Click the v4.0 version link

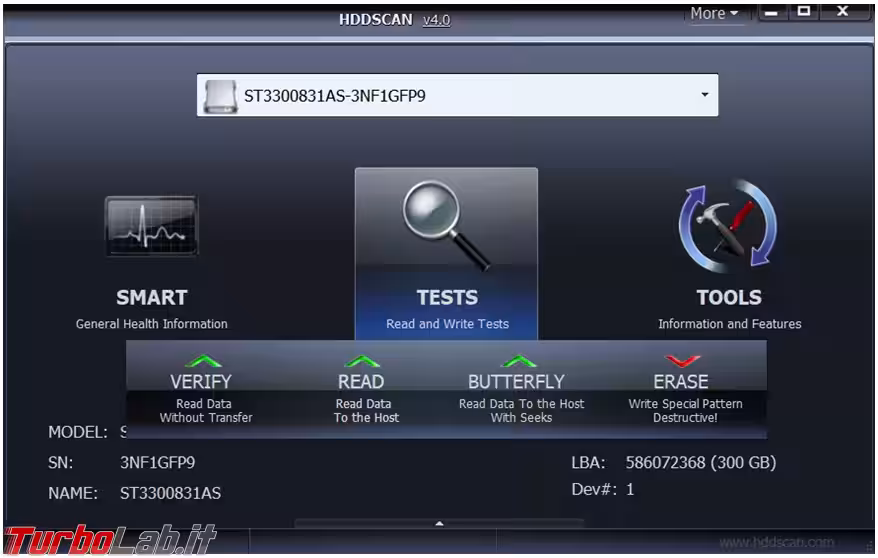pyautogui.click(x=436, y=20)
